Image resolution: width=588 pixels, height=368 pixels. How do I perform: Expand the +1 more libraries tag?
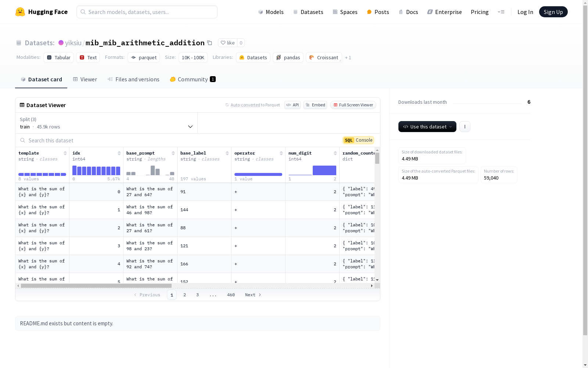coord(348,57)
